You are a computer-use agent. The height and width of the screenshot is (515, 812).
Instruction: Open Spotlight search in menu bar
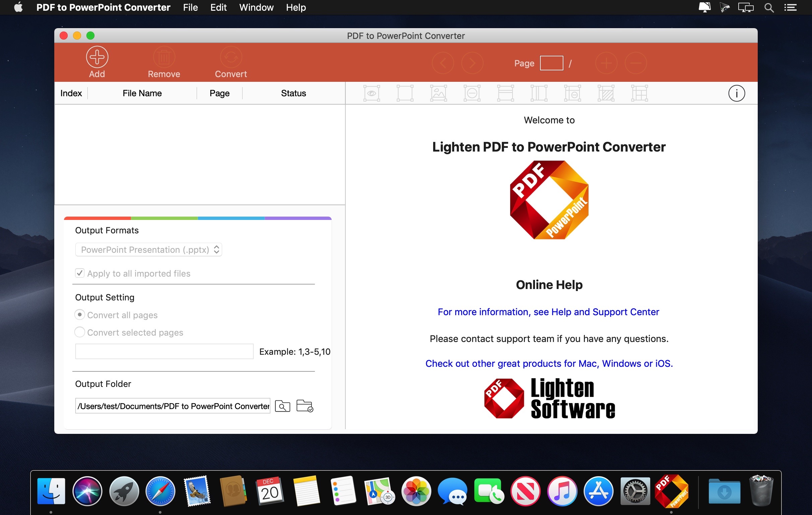click(x=769, y=7)
